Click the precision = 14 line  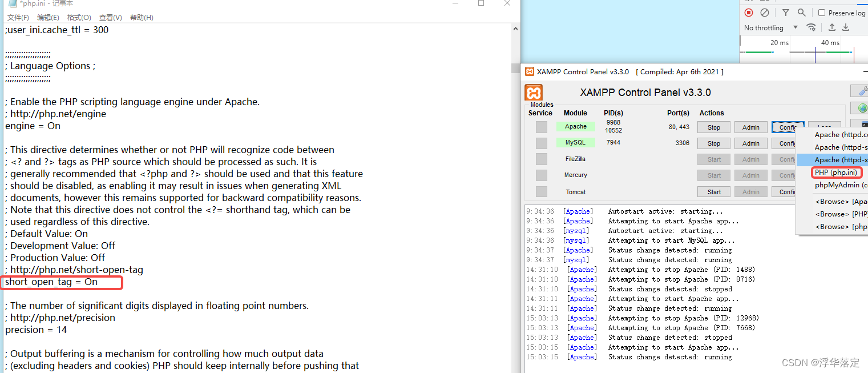[x=36, y=330]
